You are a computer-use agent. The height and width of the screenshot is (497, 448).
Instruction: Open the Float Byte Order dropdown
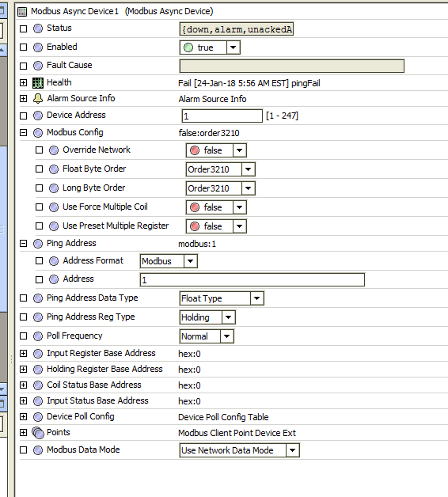249,169
